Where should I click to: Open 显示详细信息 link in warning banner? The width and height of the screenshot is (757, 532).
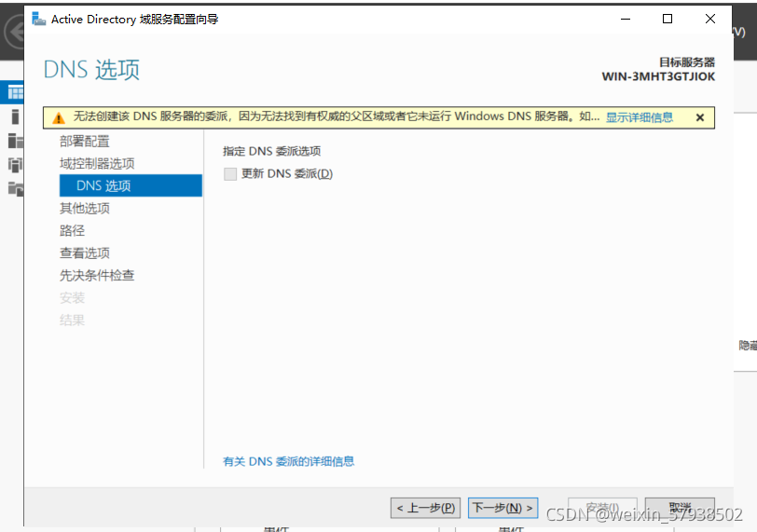click(640, 117)
